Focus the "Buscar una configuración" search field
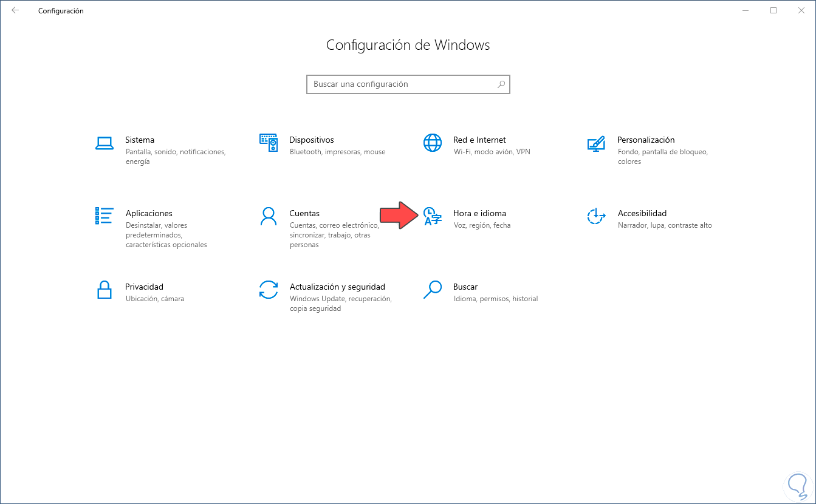This screenshot has width=816, height=504. 408,84
